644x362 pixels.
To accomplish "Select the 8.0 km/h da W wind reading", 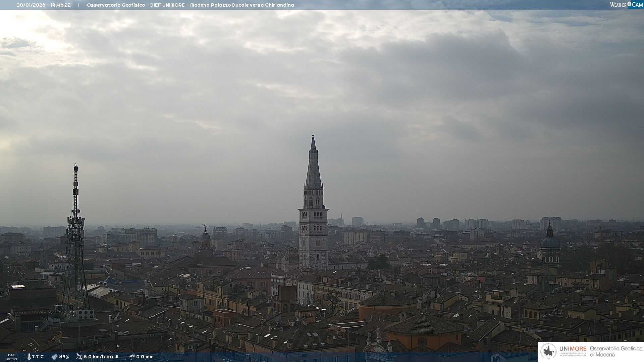I will pos(101,357).
